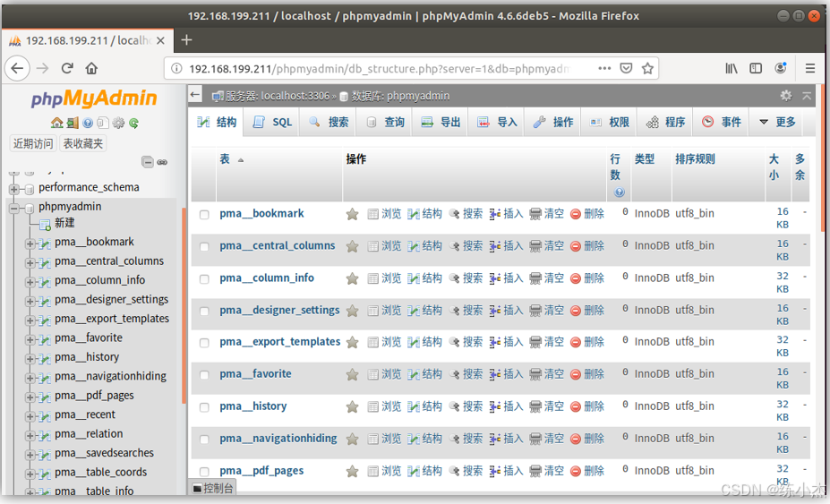Open the 搜索 tab
The width and height of the screenshot is (830, 504).
coord(329,123)
